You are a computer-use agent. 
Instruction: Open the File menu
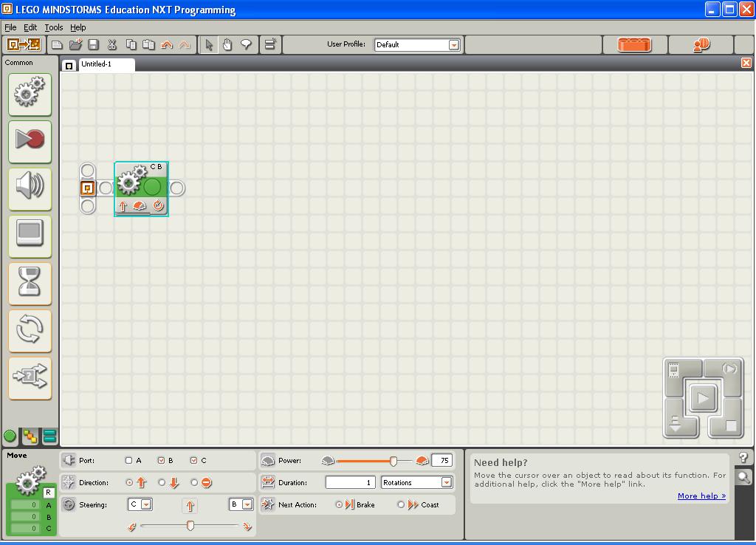pyautogui.click(x=10, y=27)
